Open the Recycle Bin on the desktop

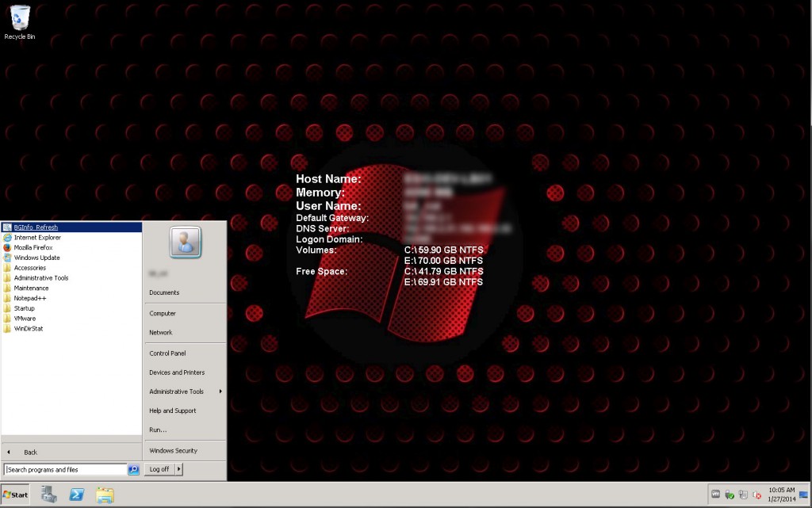coord(19,17)
